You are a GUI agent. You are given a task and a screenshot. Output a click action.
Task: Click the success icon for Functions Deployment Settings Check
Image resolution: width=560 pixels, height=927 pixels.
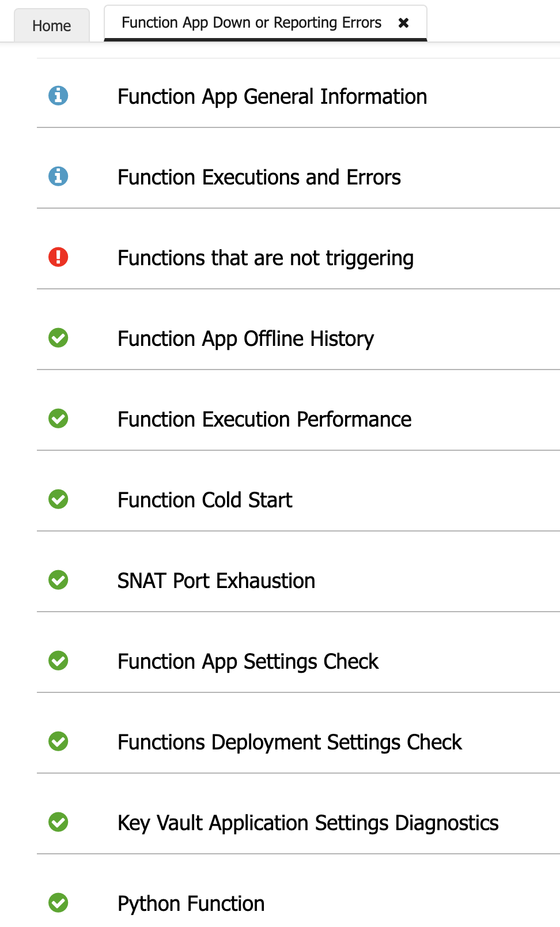tap(59, 742)
